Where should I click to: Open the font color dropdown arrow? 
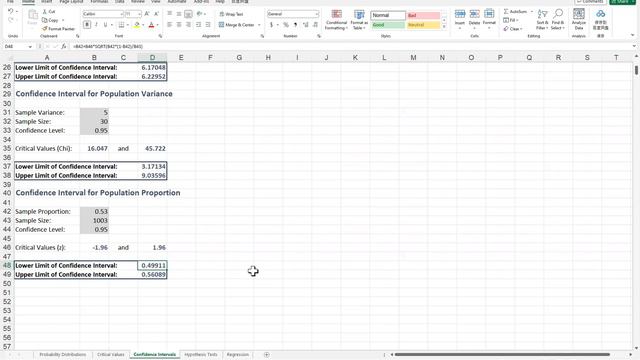tap(158, 25)
